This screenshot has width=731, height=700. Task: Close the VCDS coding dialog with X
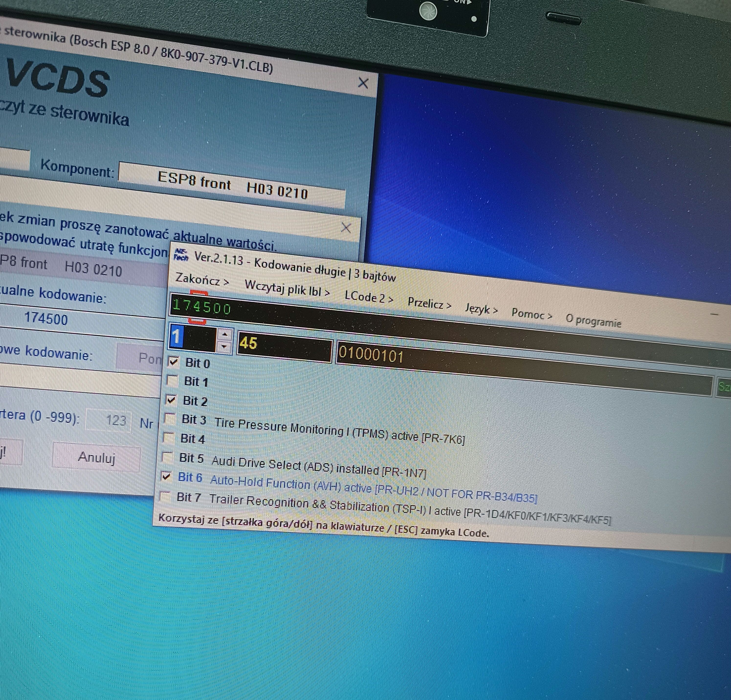coord(346,227)
